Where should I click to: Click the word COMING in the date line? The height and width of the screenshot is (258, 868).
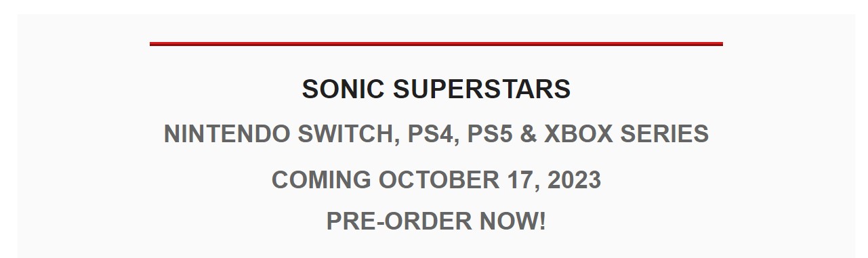point(321,180)
